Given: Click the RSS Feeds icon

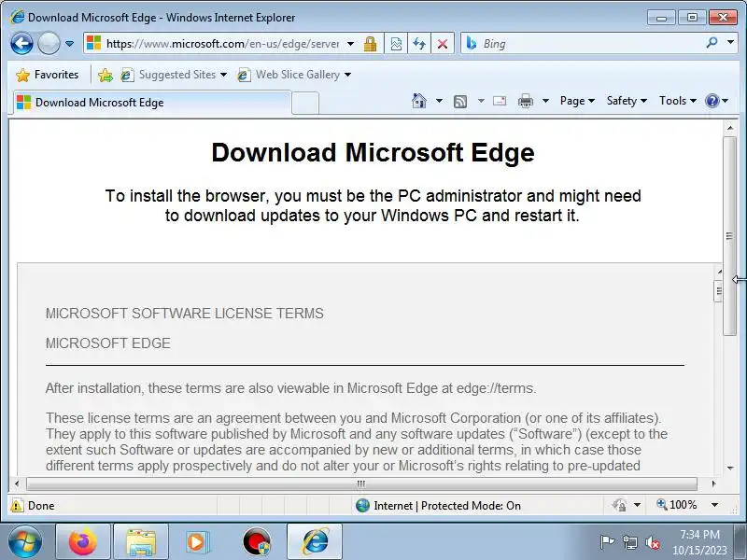Looking at the screenshot, I should pos(460,101).
